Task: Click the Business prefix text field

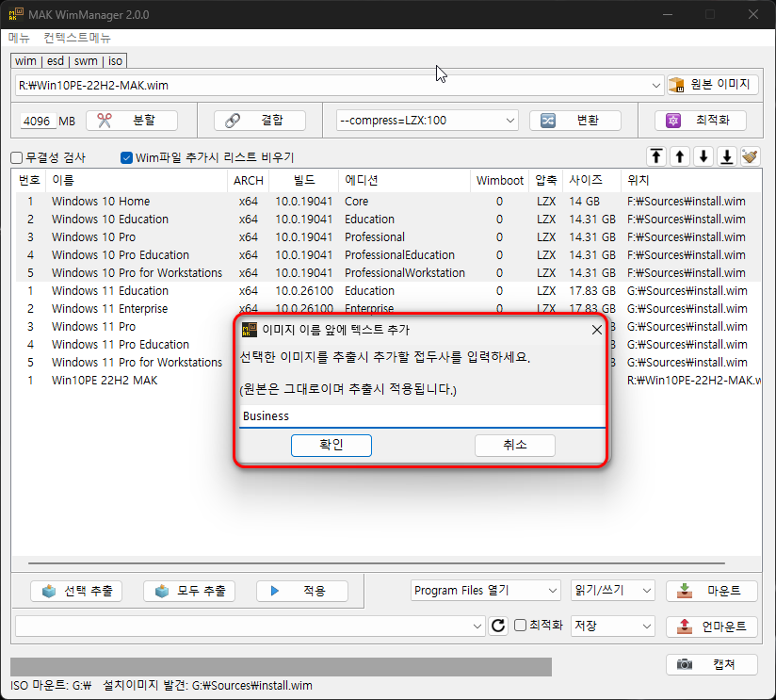Action: point(422,415)
